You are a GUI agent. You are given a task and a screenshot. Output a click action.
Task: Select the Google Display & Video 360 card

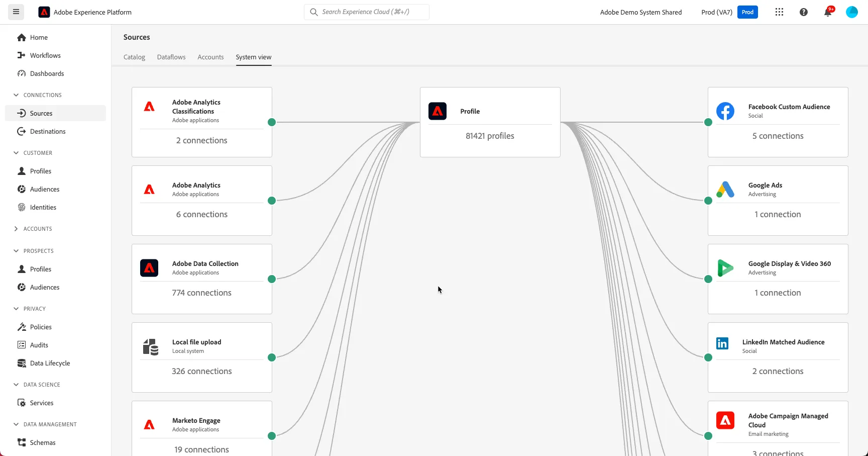[x=778, y=279]
